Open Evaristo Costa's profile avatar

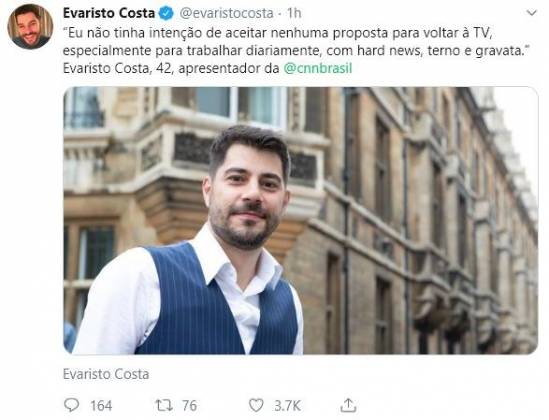tap(30, 27)
